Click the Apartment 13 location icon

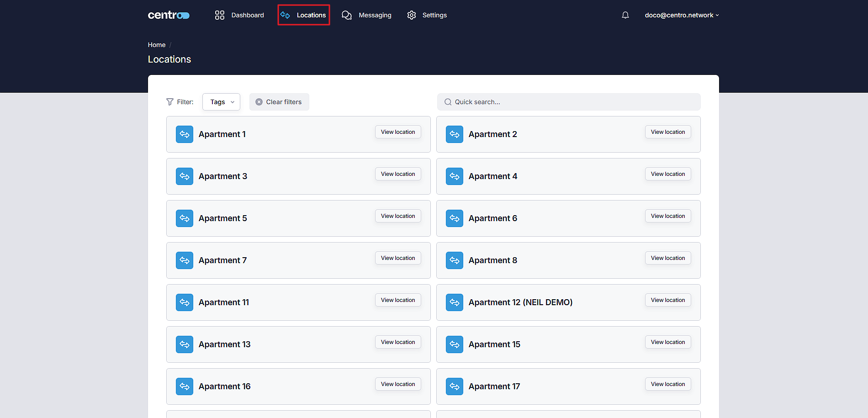(x=185, y=344)
